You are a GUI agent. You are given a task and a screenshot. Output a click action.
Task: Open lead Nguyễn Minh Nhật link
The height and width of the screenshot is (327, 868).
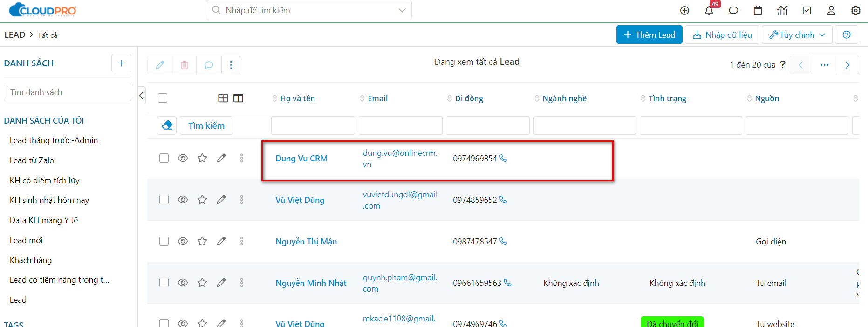point(311,283)
